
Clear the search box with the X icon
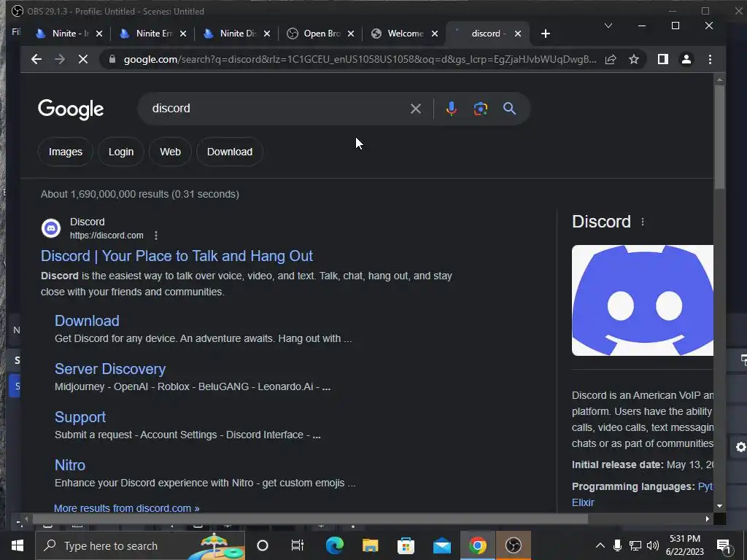415,109
